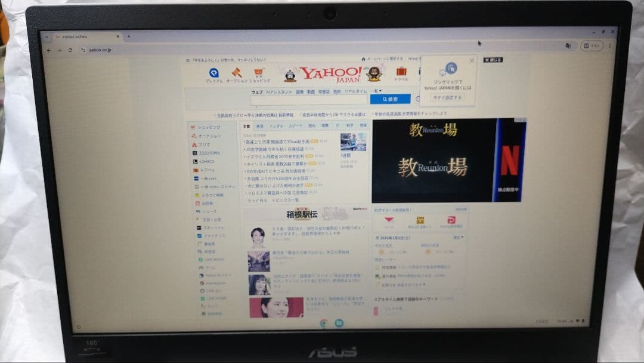Open the Yahoo! オークション hammer icon
Image resolution: width=644 pixels, height=363 pixels.
click(236, 73)
